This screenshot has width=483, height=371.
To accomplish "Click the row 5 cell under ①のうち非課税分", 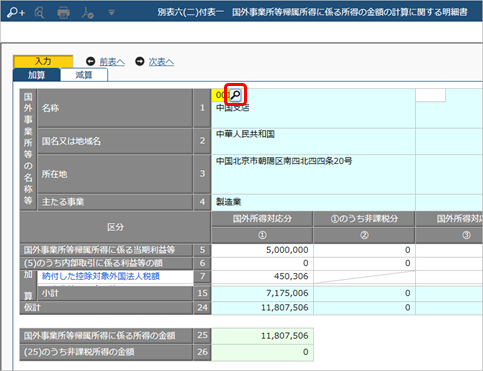I will (364, 250).
